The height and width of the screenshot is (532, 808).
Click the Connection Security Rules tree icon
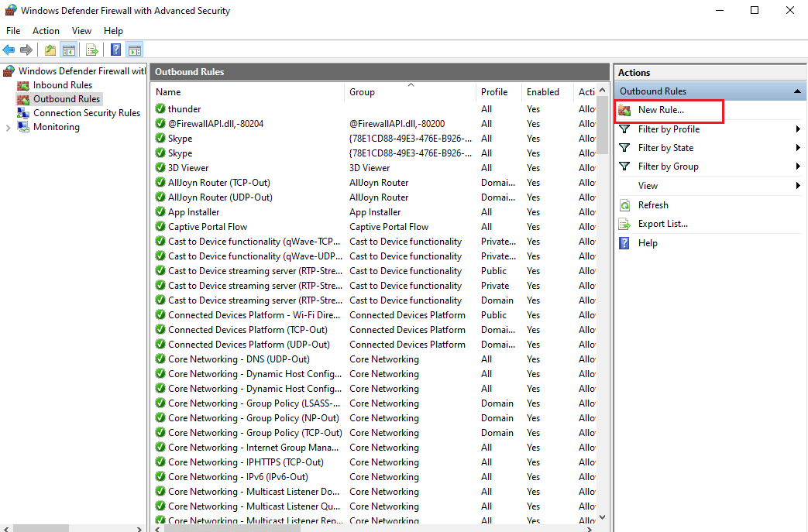[23, 113]
